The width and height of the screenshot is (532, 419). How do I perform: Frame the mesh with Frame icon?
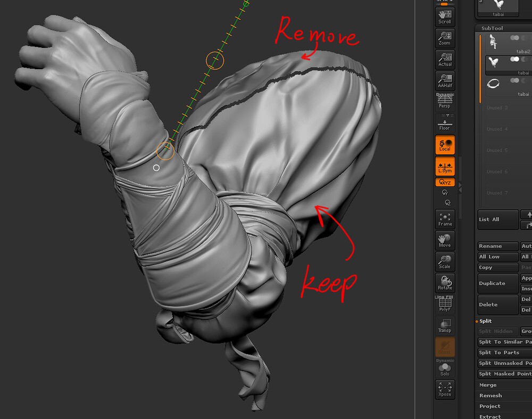(445, 219)
